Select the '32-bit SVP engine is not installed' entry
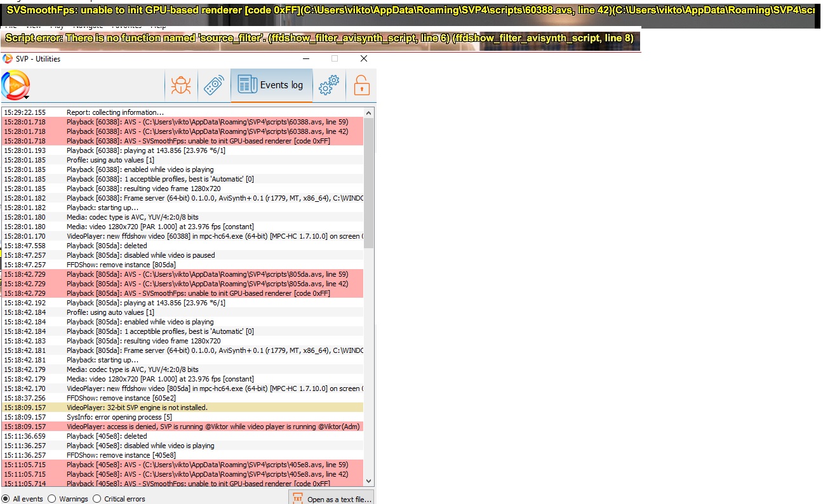 tap(183, 408)
